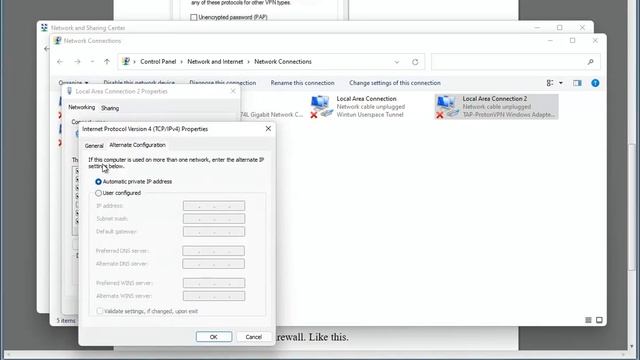Maximize the Network and Sharing Center window
The width and height of the screenshot is (640, 360).
coord(560,28)
